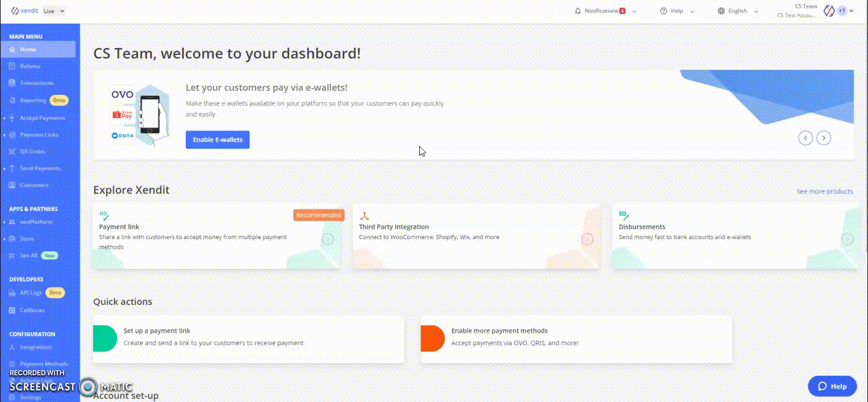The image size is (868, 402).
Task: Open Balance via its sidebar icon
Action: coord(12,66)
